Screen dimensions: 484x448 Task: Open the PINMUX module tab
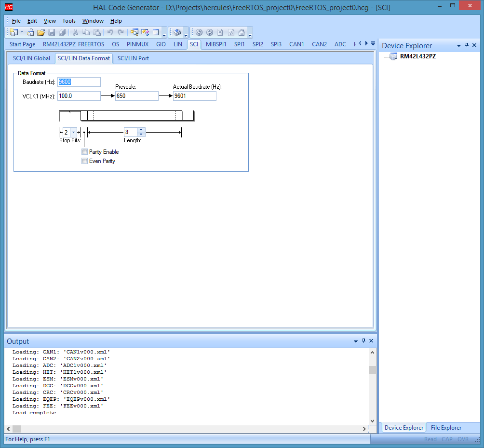point(137,44)
